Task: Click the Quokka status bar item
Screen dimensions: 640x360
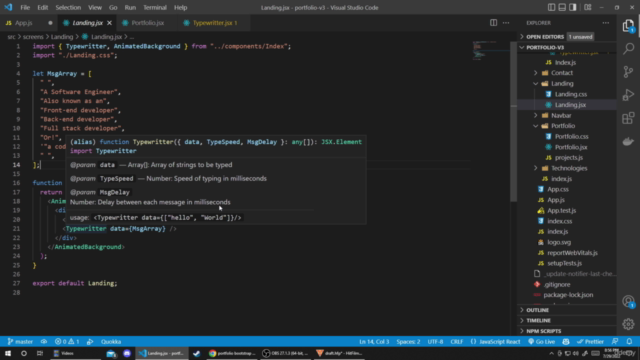Action: (111, 342)
